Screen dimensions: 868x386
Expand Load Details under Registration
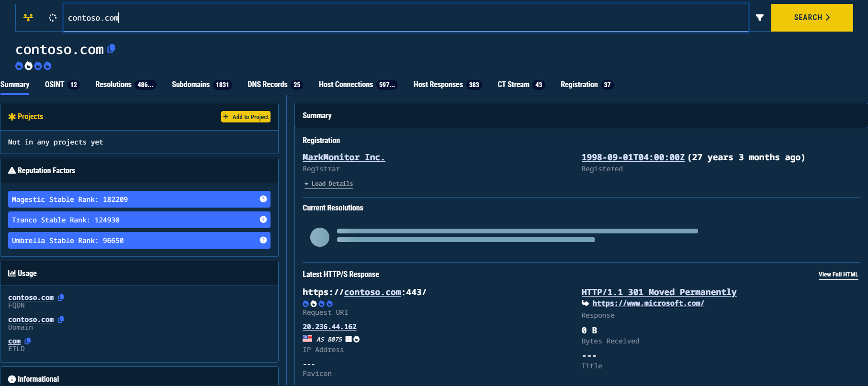coord(329,184)
